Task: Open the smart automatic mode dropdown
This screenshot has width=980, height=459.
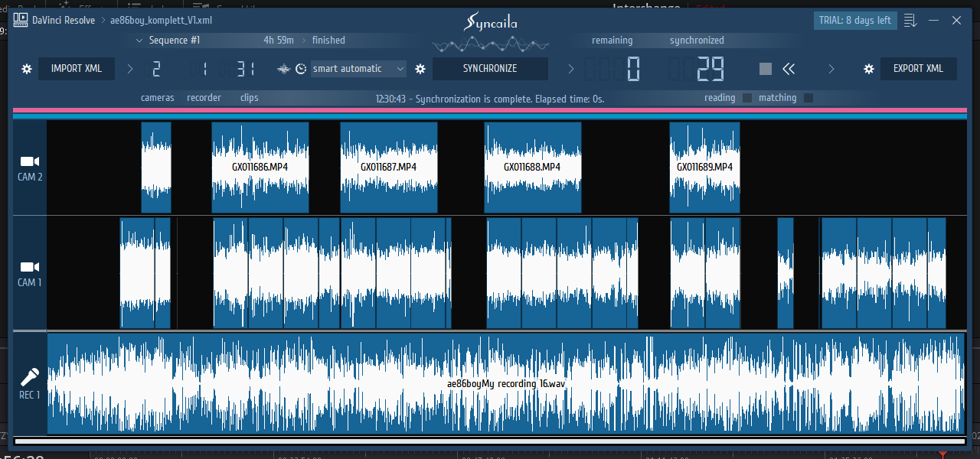Action: pos(359,69)
